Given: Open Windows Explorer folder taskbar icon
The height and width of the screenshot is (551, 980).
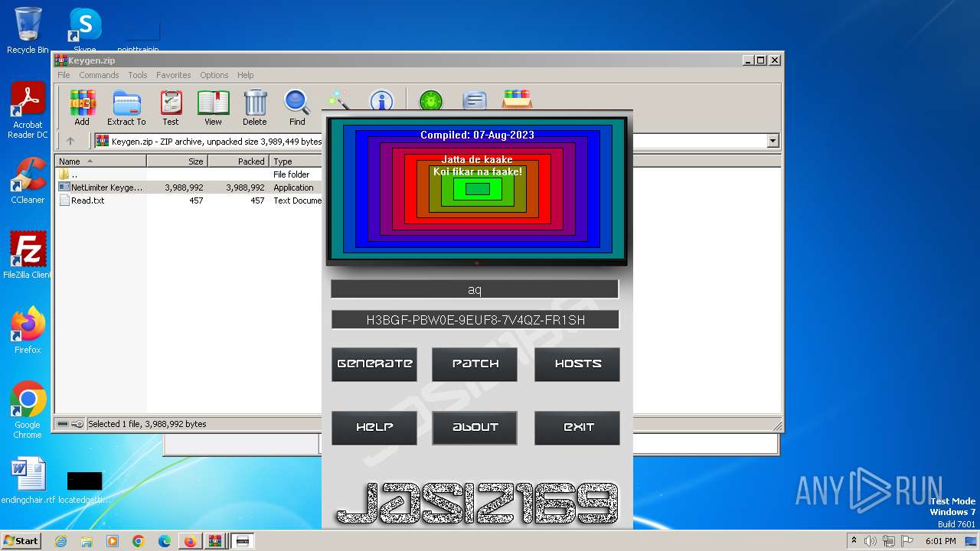Looking at the screenshot, I should click(87, 541).
